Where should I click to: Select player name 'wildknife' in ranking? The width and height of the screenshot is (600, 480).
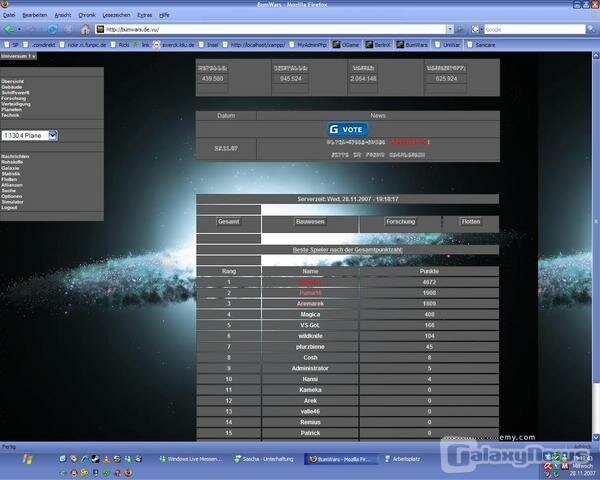coord(310,336)
